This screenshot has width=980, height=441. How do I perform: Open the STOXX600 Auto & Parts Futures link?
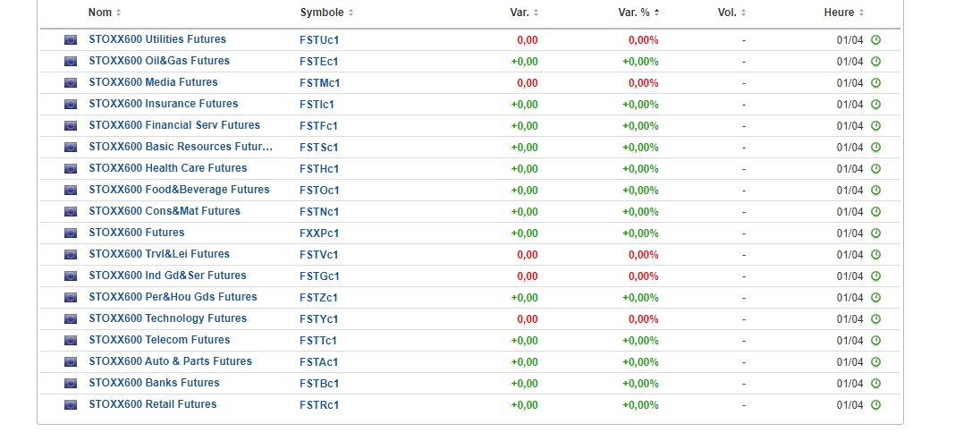(170, 361)
